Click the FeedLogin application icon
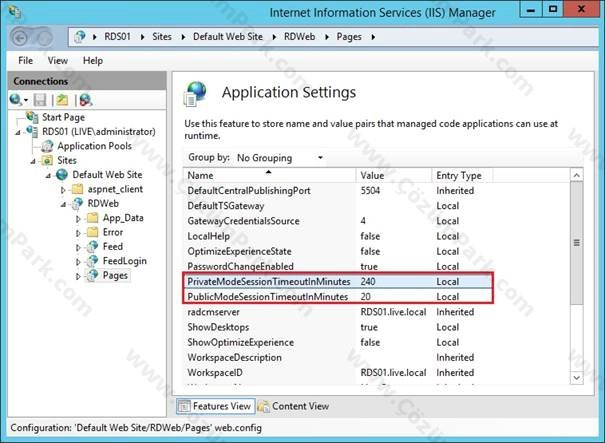The height and width of the screenshot is (443, 605). click(93, 261)
